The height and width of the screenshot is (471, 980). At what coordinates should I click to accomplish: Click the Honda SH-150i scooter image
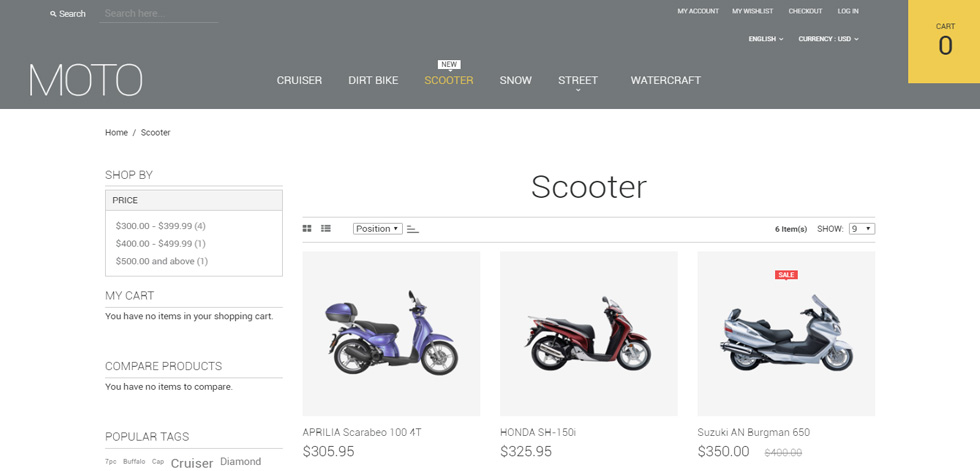tap(589, 334)
